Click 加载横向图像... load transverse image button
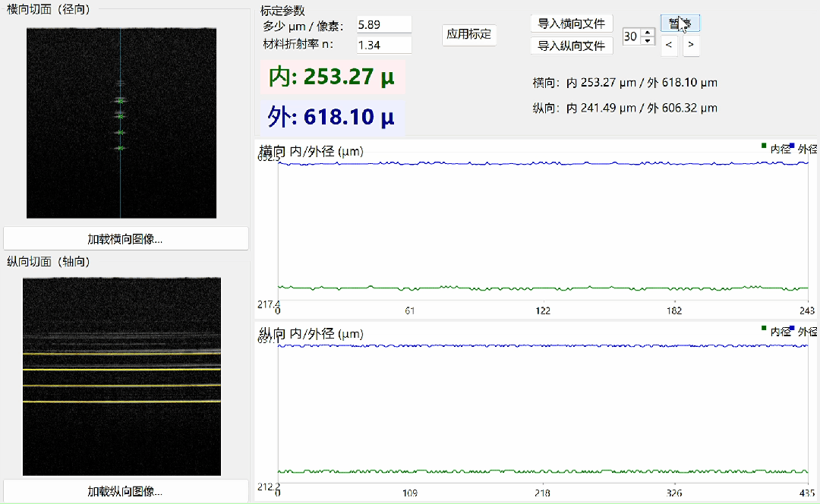 (x=125, y=239)
